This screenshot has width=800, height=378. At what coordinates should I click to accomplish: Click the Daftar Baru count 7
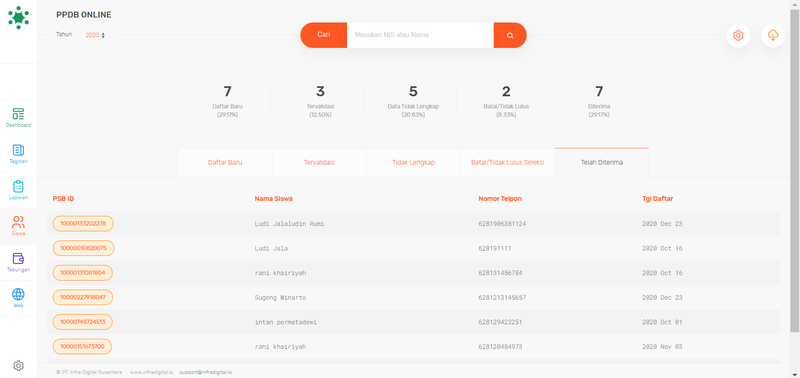pyautogui.click(x=228, y=92)
